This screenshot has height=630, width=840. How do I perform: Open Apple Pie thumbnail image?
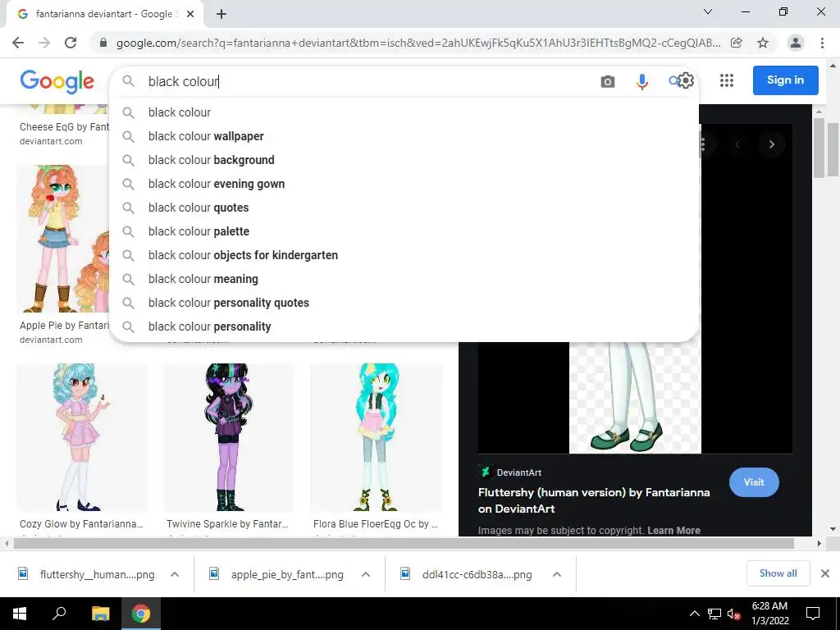pos(63,239)
